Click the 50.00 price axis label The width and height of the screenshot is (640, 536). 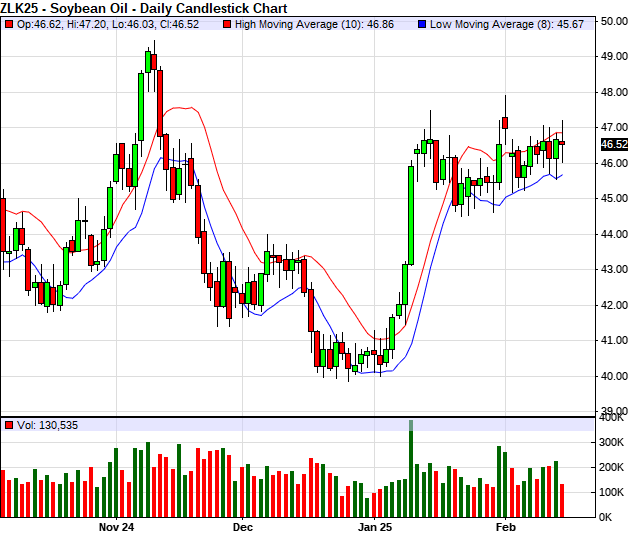click(x=613, y=21)
